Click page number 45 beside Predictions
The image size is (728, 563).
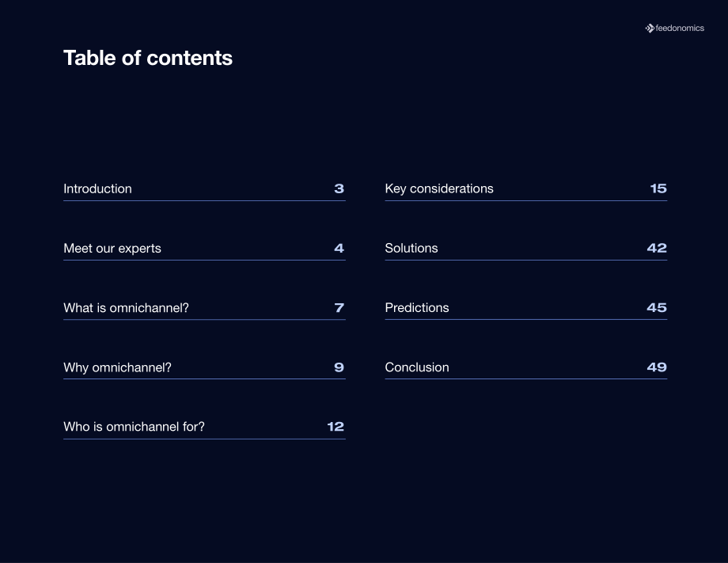[657, 307]
